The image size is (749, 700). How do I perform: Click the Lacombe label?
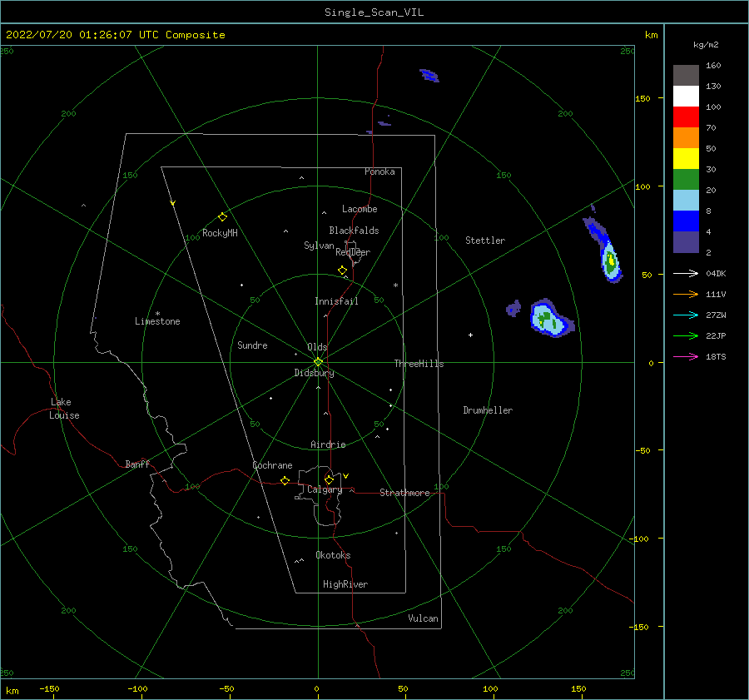point(360,209)
